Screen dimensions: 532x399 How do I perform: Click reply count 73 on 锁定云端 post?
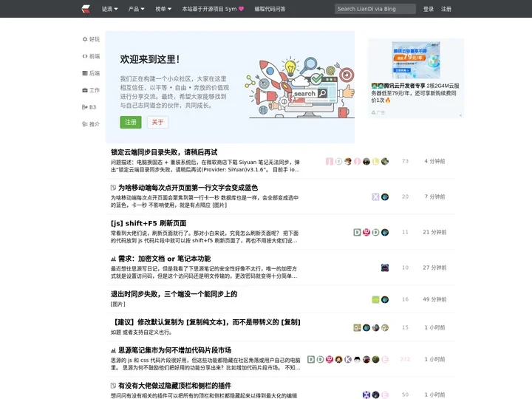[405, 161]
